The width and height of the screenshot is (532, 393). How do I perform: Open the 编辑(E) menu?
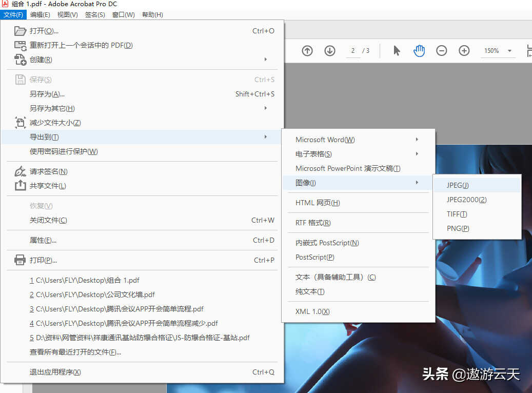point(40,14)
